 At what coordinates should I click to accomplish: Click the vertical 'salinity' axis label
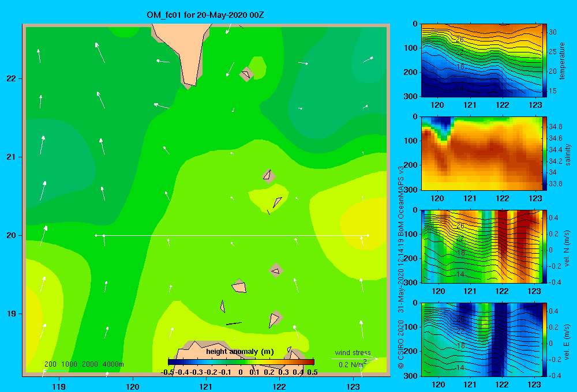coord(568,154)
